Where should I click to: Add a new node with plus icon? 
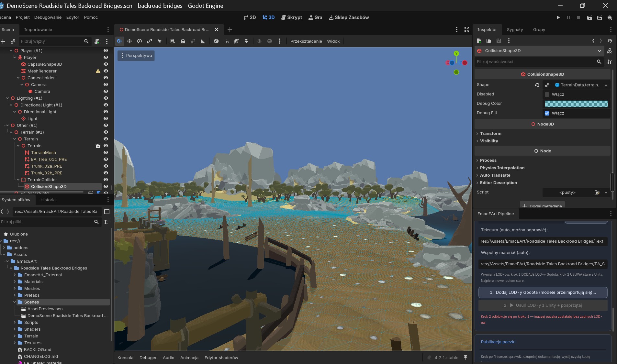point(3,41)
